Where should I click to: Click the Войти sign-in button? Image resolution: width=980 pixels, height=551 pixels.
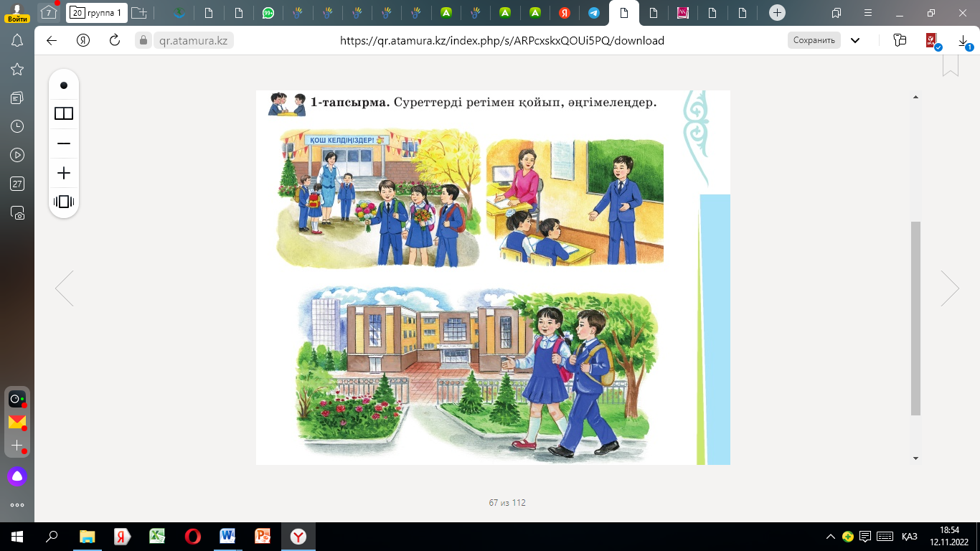17,13
